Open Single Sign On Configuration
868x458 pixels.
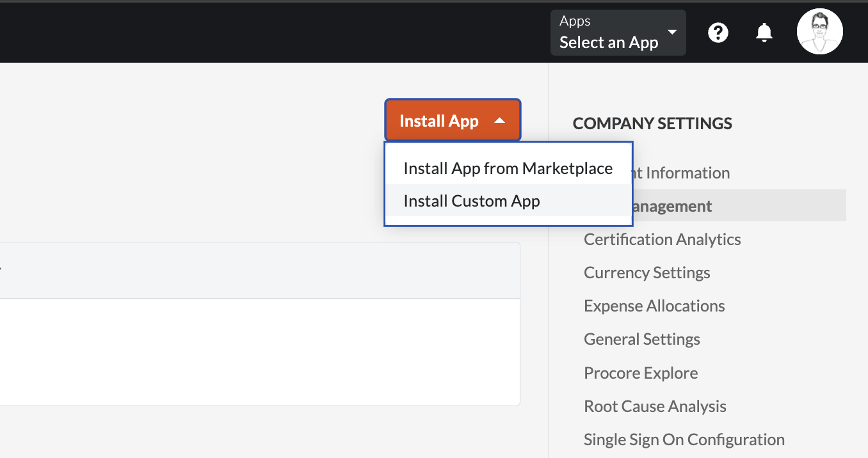684,439
